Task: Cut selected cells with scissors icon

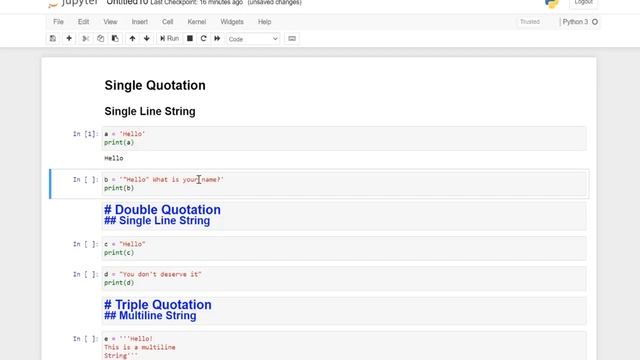Action: pyautogui.click(x=86, y=39)
